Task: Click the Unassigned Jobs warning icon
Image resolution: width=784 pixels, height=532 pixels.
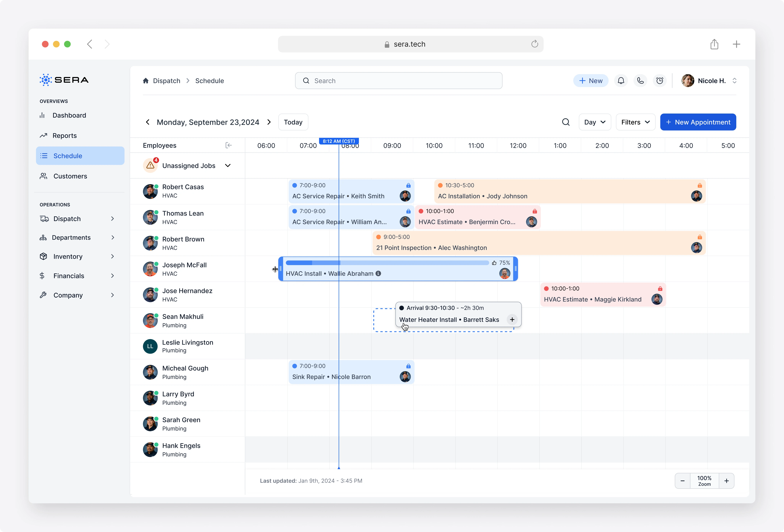Action: coord(150,166)
